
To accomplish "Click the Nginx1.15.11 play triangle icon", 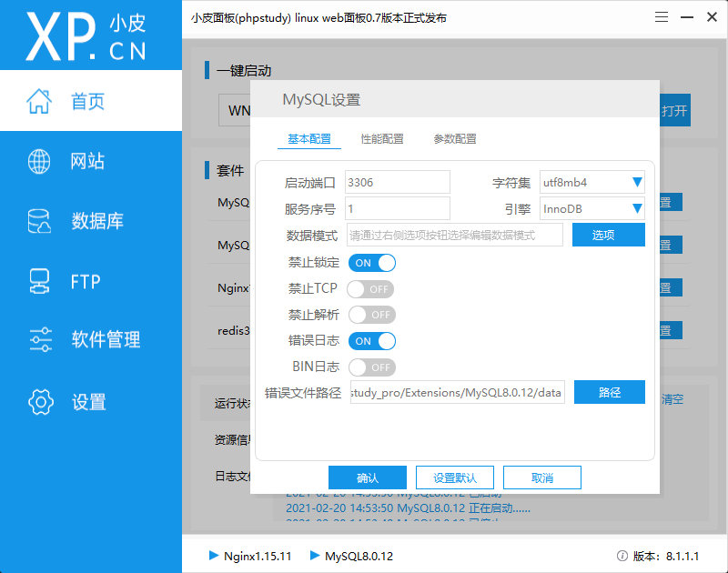I will (214, 555).
